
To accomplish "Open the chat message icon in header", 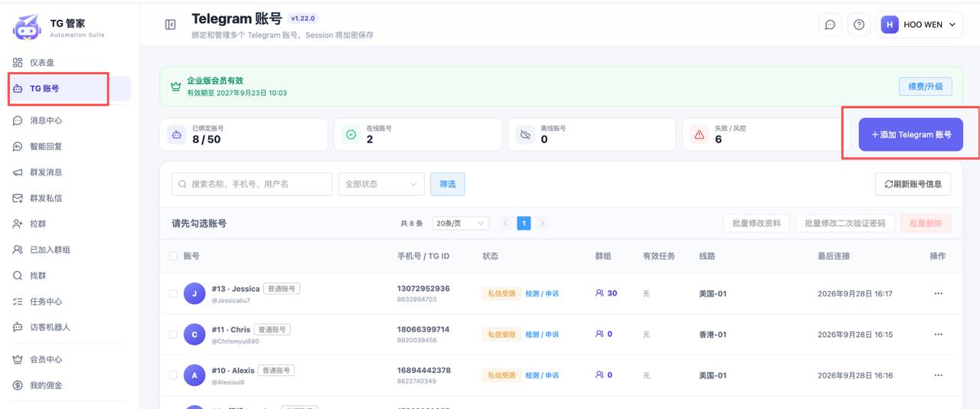I will 830,25.
